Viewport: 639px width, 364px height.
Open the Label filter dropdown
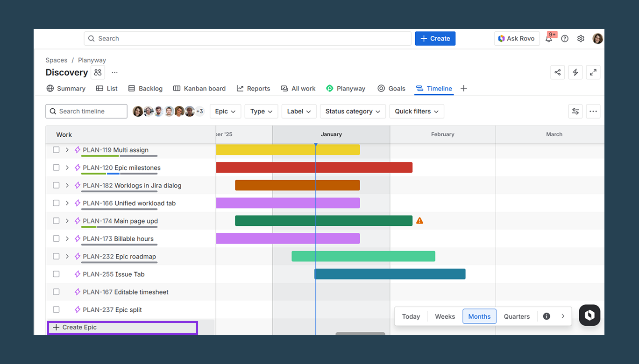pos(299,112)
